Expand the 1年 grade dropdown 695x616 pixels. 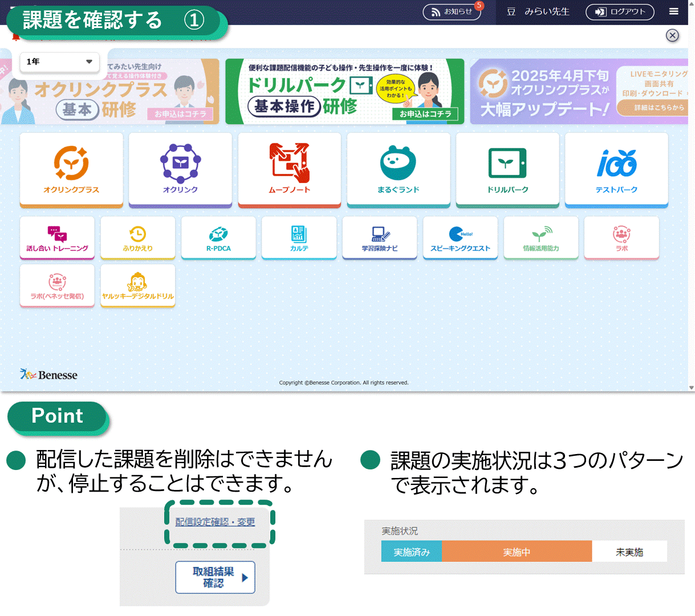pyautogui.click(x=59, y=62)
